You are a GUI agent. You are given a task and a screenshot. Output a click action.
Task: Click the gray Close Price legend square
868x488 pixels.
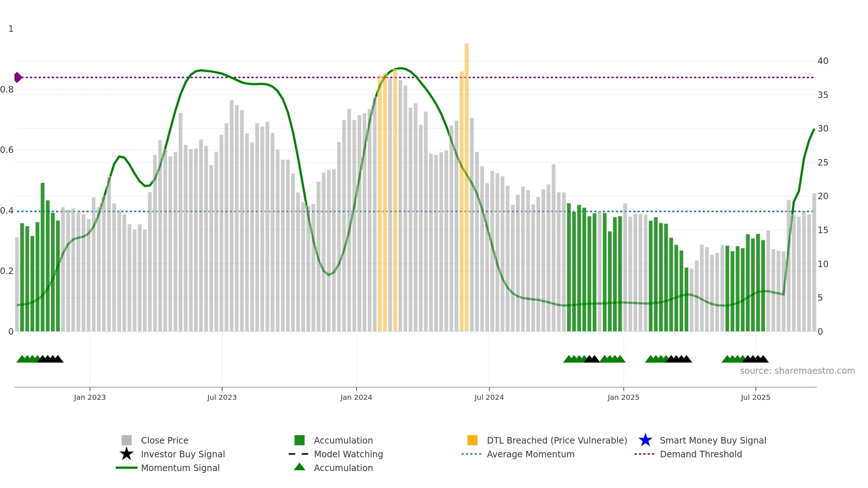pyautogui.click(x=127, y=440)
